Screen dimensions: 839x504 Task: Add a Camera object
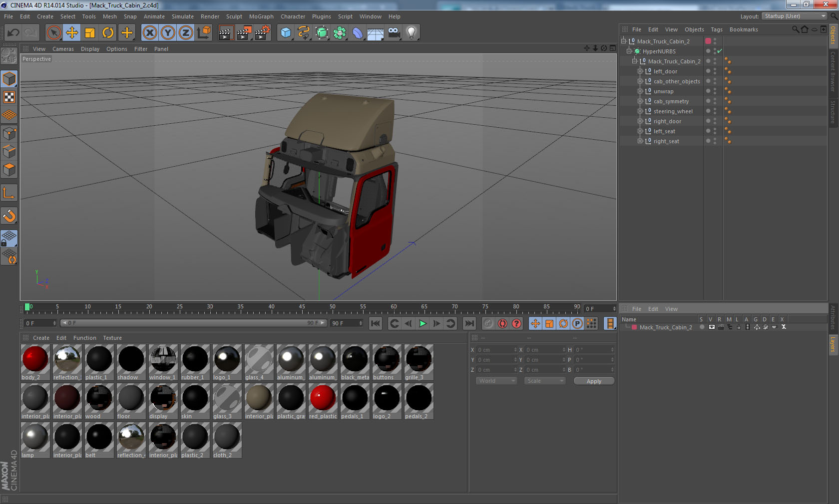point(394,33)
